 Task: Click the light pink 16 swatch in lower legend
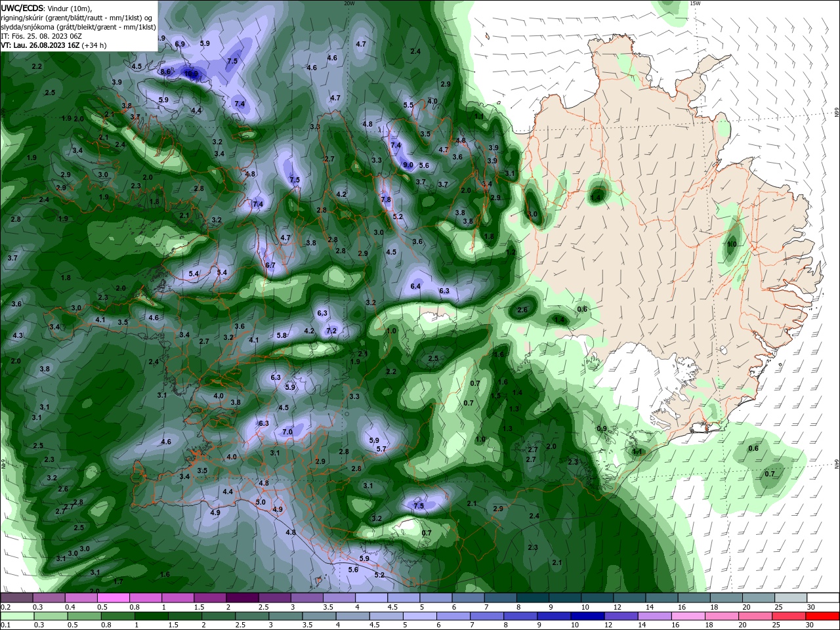(x=688, y=617)
